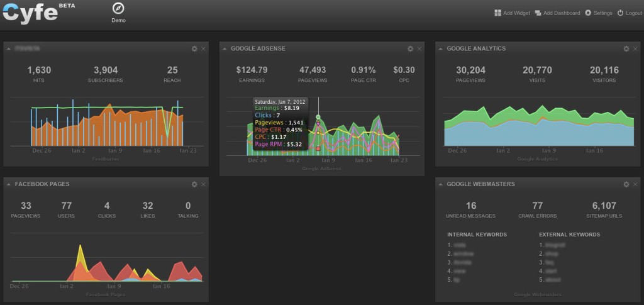Click the 1,630 hits value
This screenshot has width=644, height=305.
pyautogui.click(x=39, y=70)
